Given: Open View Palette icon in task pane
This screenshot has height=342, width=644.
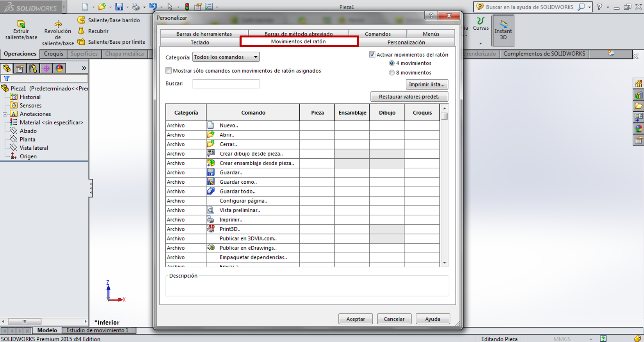Looking at the screenshot, I should [639, 117].
